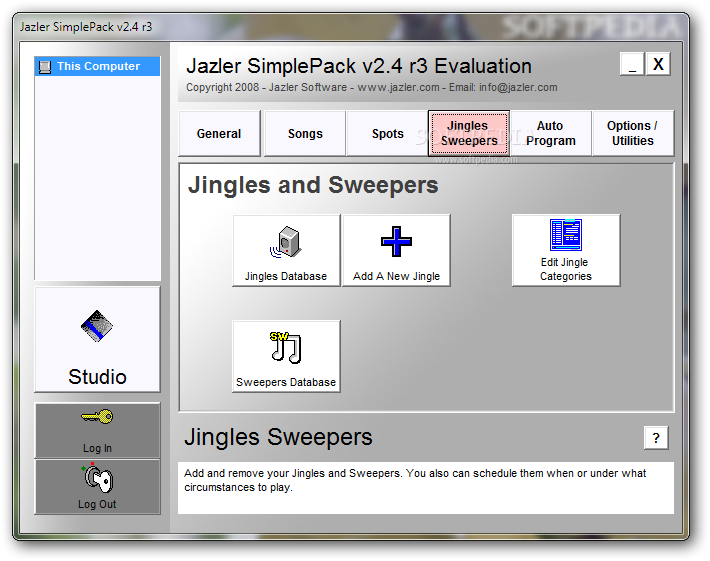This screenshot has width=710, height=561.
Task: Minimize the Jazler window with underscore button
Action: pyautogui.click(x=632, y=64)
